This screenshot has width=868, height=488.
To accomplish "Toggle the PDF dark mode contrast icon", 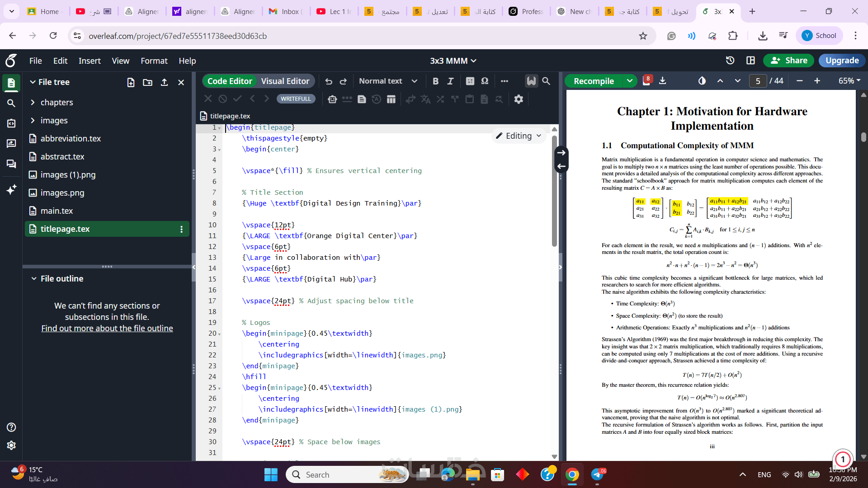I will point(702,81).
